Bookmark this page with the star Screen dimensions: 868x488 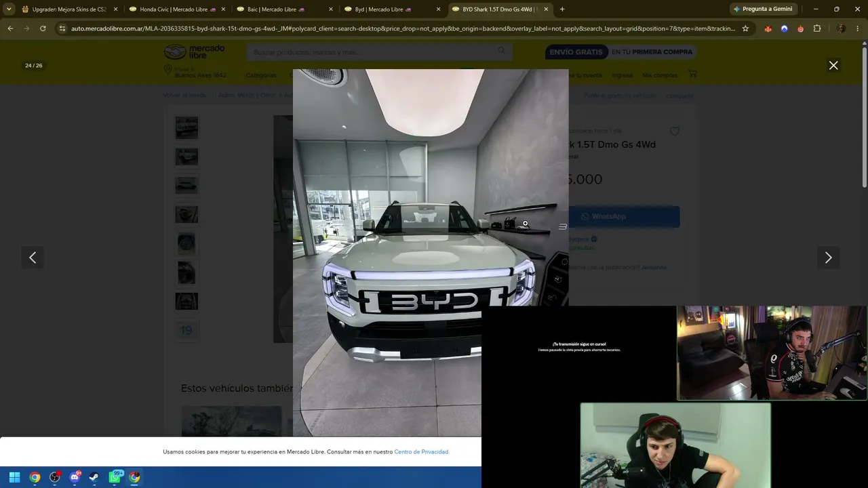(x=745, y=28)
